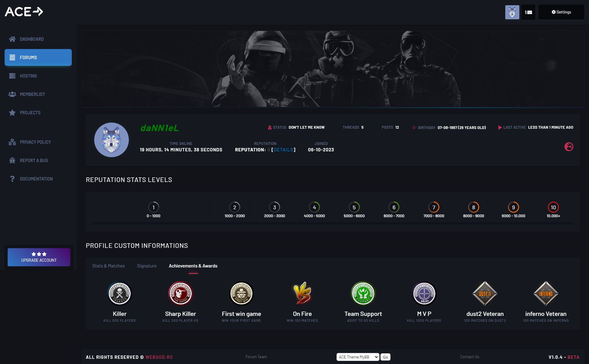Click the Sharp Killer badge icon
The width and height of the screenshot is (589, 364).
pyautogui.click(x=180, y=294)
